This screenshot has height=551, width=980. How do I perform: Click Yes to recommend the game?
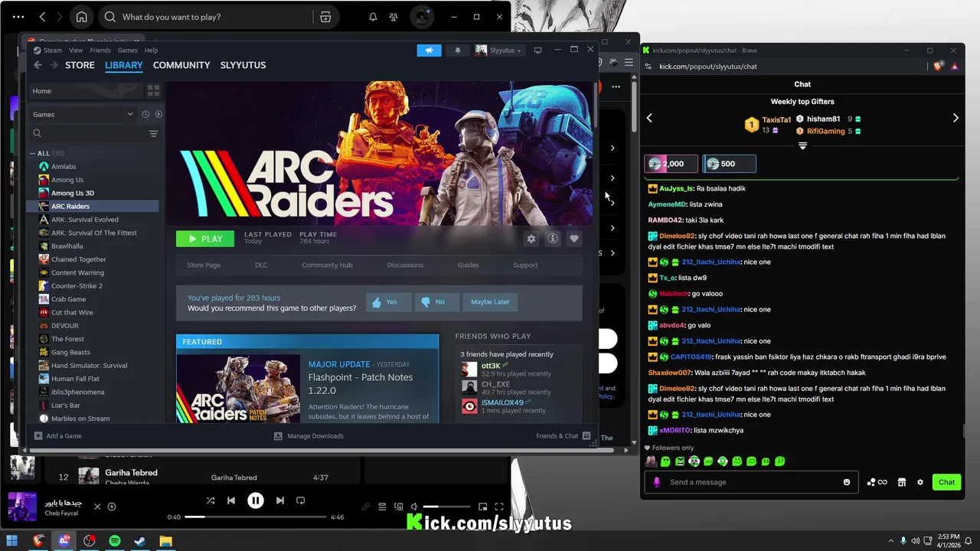[x=388, y=302]
